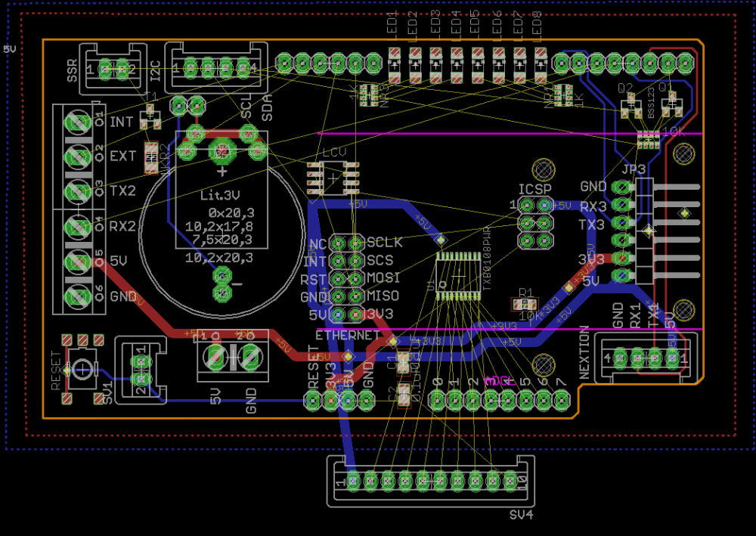Select pin 1 of the I2C connector
This screenshot has height=536, width=756.
[x=190, y=67]
